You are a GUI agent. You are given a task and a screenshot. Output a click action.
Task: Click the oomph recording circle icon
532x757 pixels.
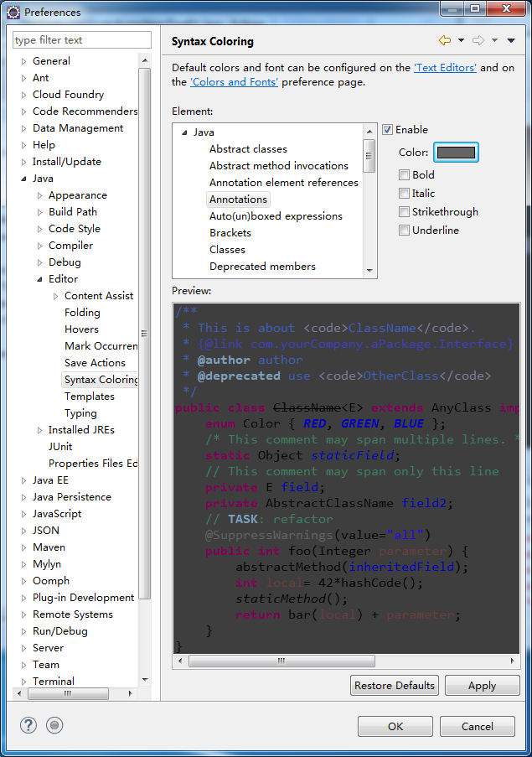[x=54, y=726]
